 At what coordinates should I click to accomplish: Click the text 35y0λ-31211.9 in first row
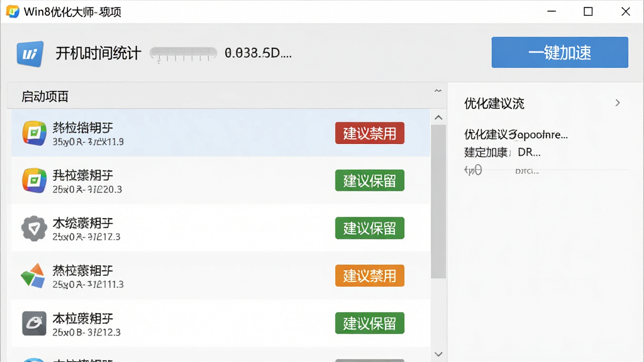coord(88,142)
